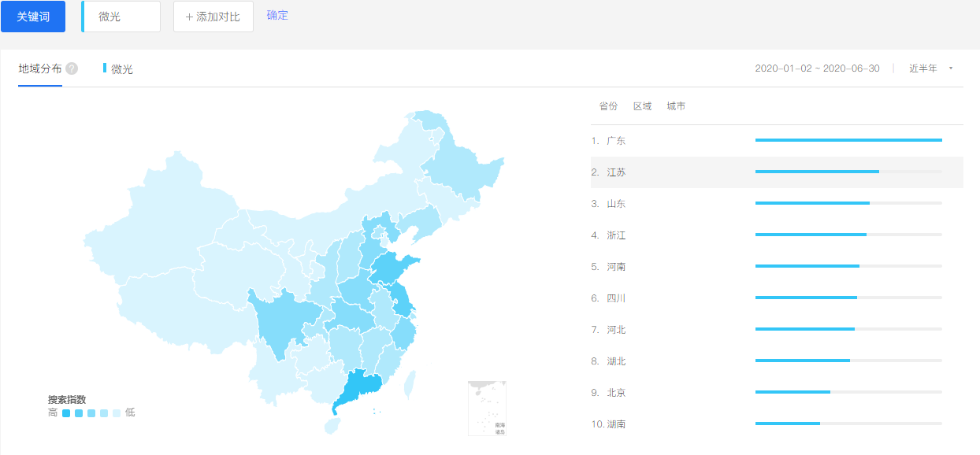Click the 添加对比 add comparison button
Image resolution: width=980 pixels, height=455 pixels.
213,17
